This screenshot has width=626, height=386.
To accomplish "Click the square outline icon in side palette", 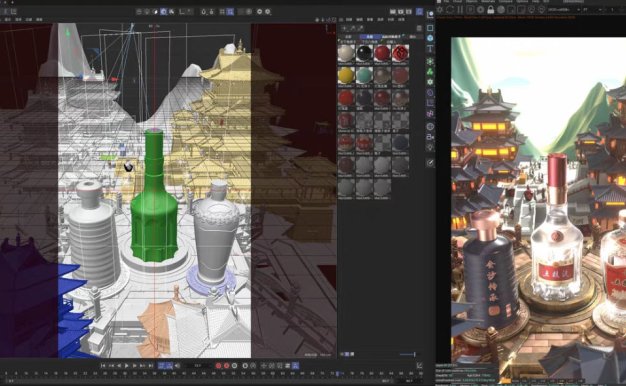I will click(x=430, y=28).
